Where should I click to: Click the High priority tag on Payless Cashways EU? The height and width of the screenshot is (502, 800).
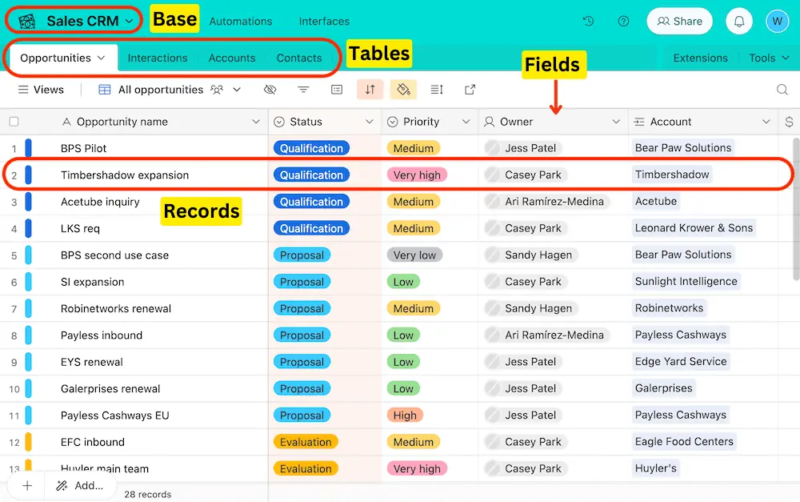(x=405, y=415)
